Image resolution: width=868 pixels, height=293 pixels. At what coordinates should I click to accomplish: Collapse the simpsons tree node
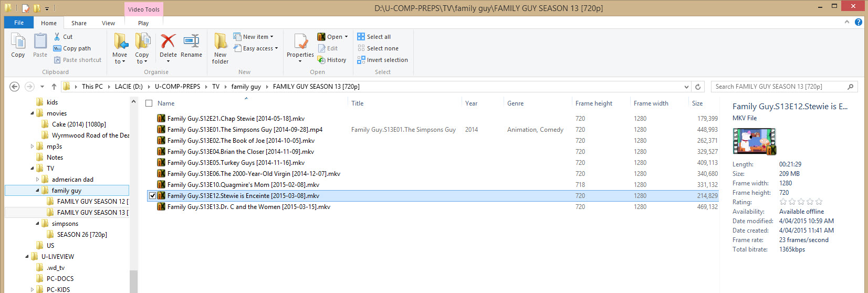click(x=37, y=223)
